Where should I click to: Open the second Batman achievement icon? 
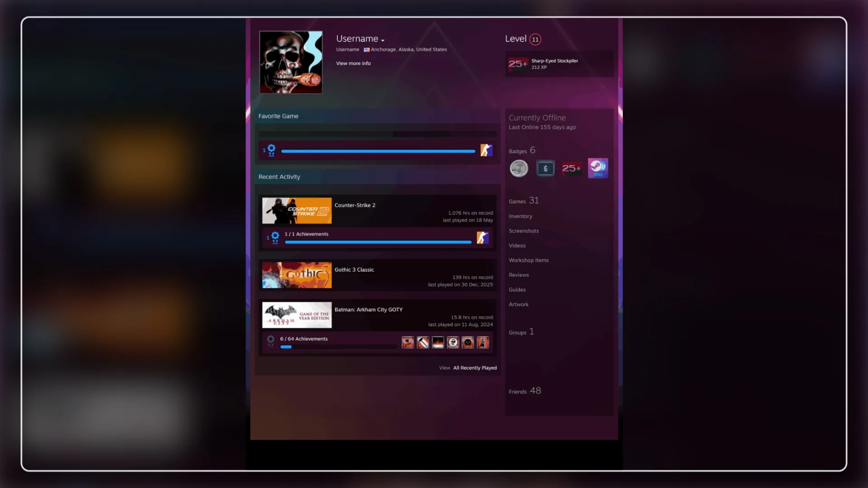(423, 343)
